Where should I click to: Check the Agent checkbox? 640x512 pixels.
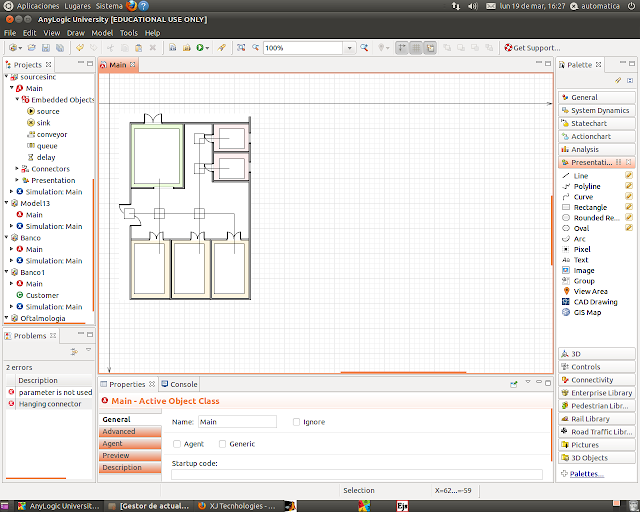click(x=177, y=443)
